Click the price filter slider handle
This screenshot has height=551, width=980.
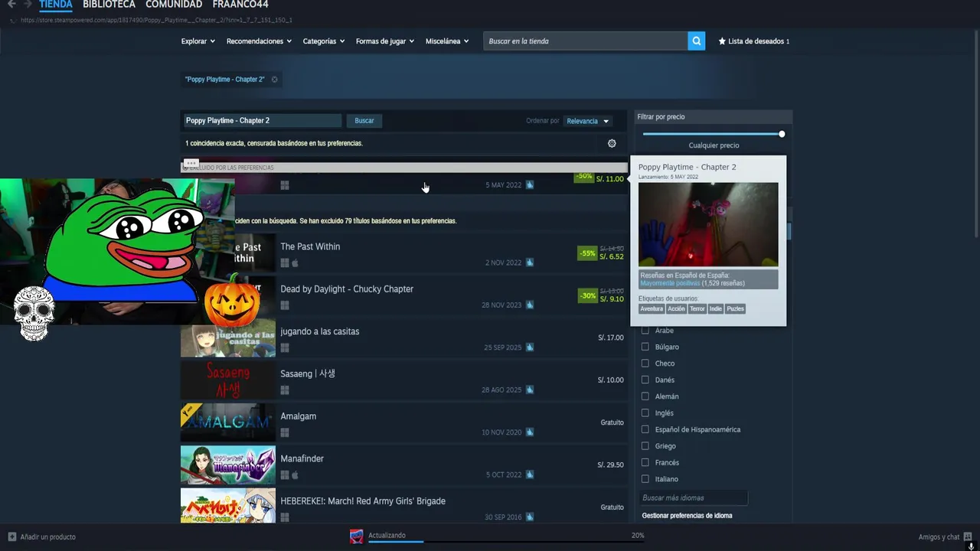tap(782, 134)
